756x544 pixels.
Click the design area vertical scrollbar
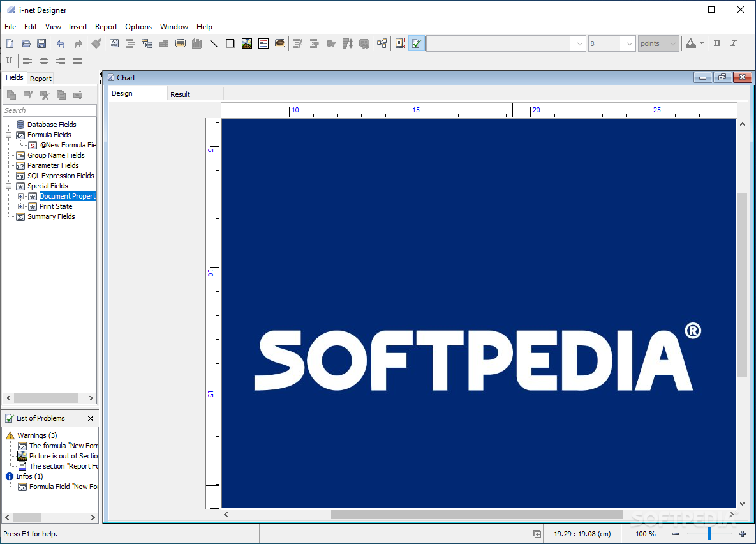tap(742, 285)
